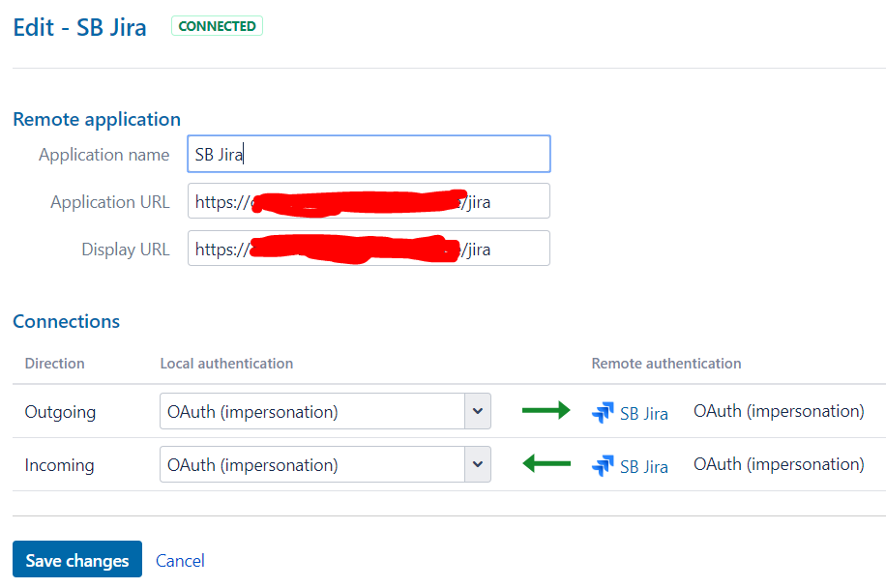Open the Incoming local authentication dropdown
This screenshot has width=886, height=588.
pos(325,464)
